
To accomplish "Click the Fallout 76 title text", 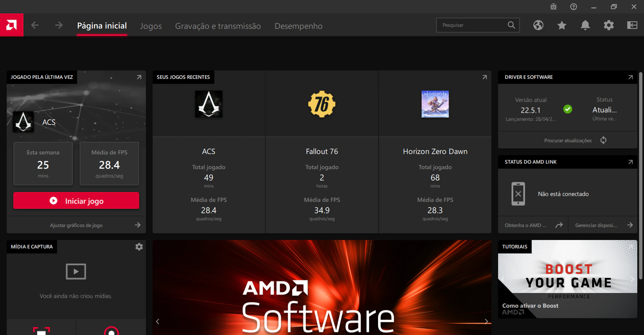I will click(322, 152).
